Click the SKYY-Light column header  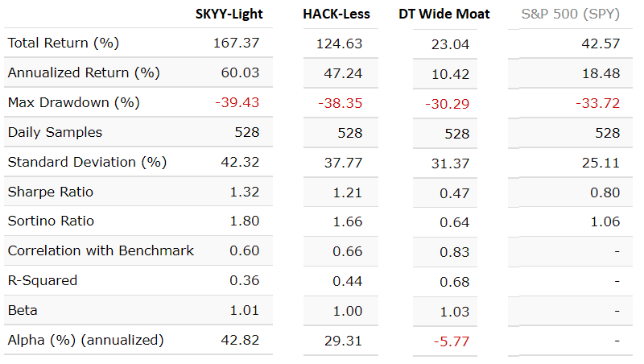(229, 14)
